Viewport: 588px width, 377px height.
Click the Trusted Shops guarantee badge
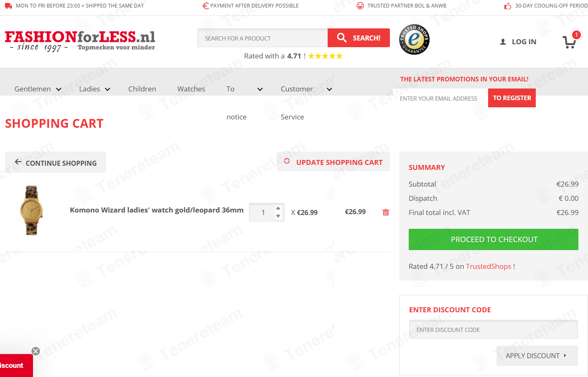click(x=414, y=39)
